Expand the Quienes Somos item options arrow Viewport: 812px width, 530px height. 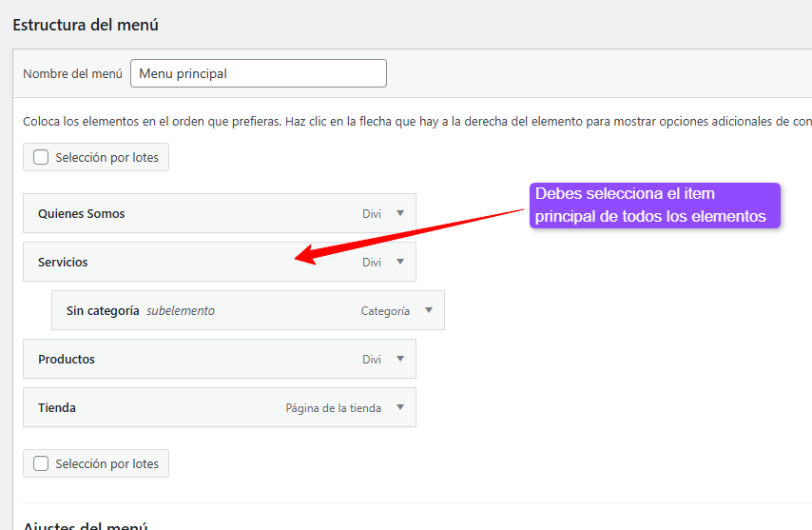pyautogui.click(x=400, y=214)
